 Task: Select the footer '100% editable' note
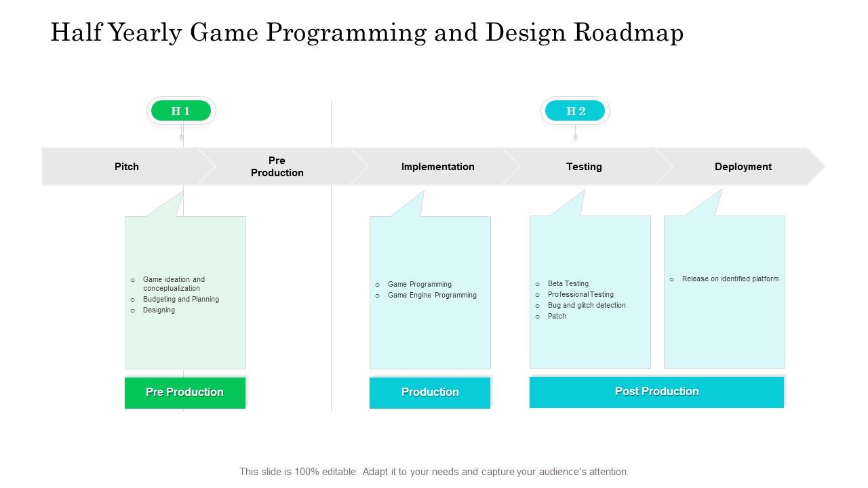tap(434, 472)
